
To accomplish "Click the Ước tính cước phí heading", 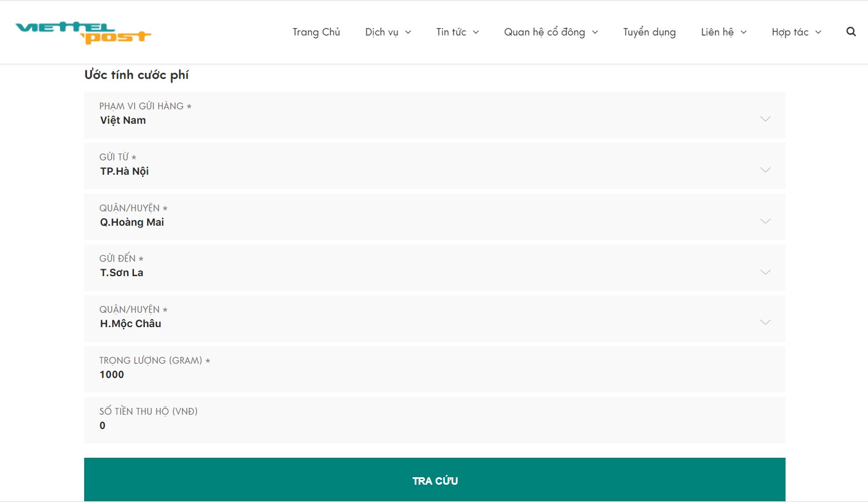I will pos(136,75).
